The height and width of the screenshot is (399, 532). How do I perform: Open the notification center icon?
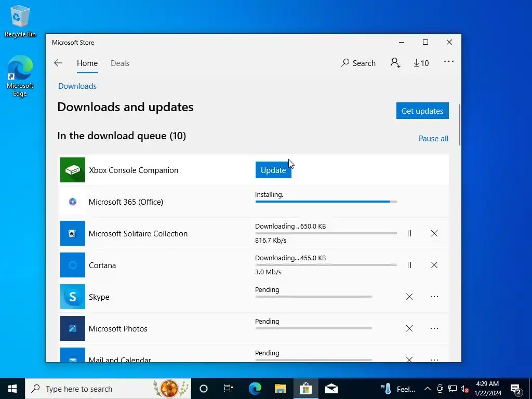(x=516, y=389)
